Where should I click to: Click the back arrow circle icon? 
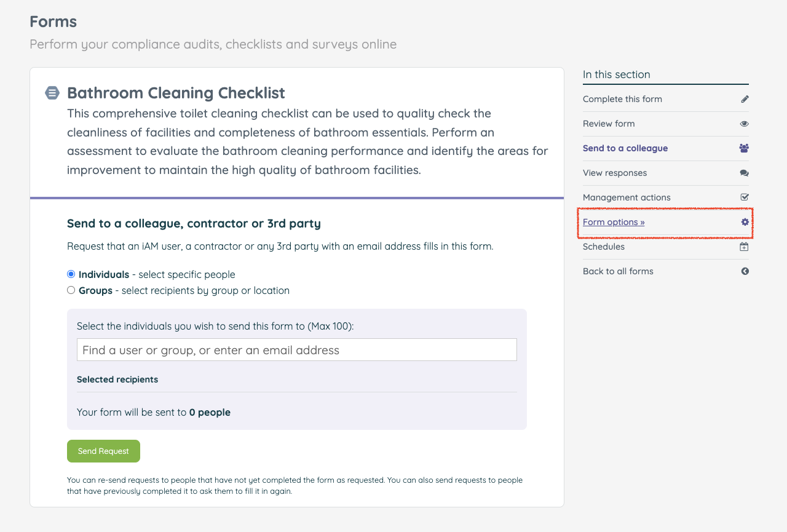coord(745,271)
